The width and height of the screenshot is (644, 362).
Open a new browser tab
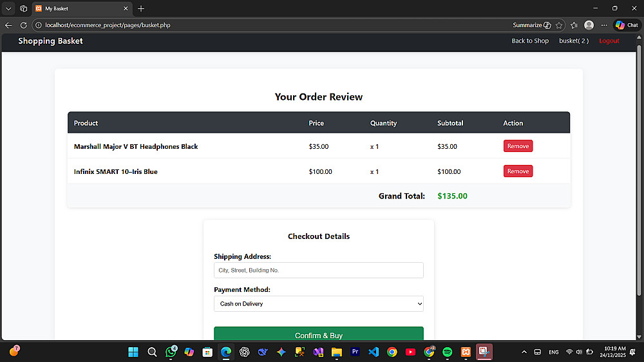click(x=141, y=8)
